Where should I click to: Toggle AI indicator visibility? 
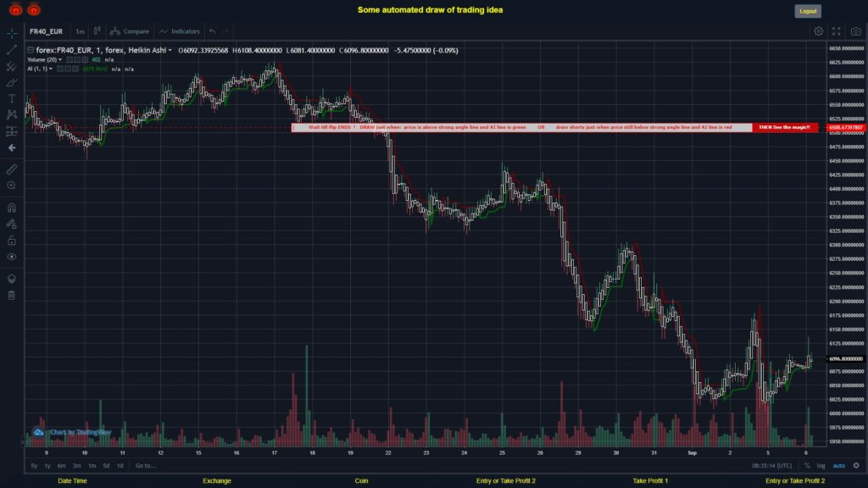(x=60, y=69)
